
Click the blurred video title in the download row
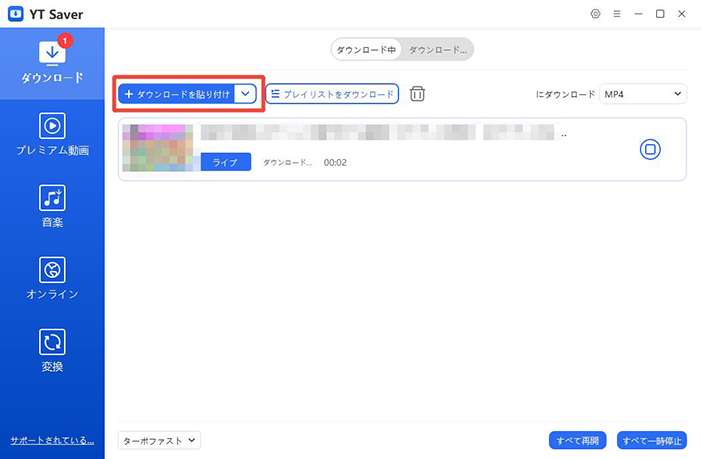click(x=384, y=132)
